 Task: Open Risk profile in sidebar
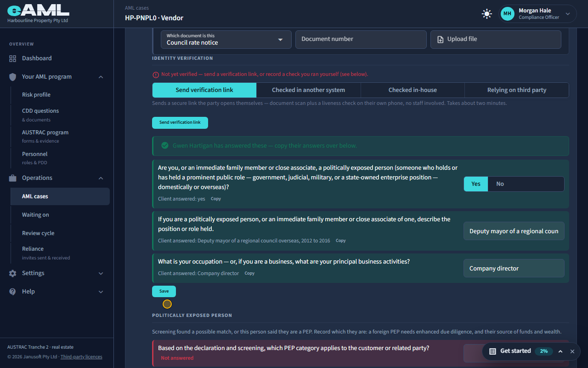point(36,95)
